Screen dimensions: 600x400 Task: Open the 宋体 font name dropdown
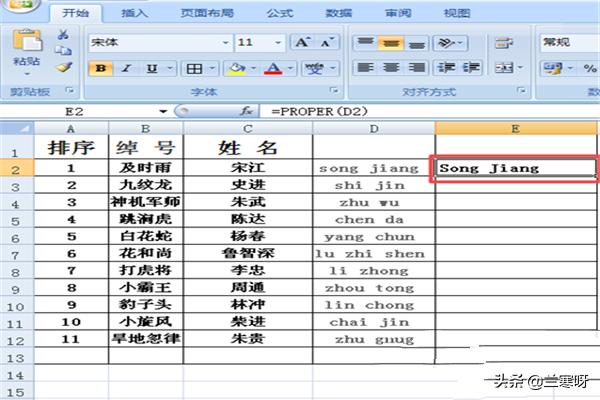(x=226, y=42)
